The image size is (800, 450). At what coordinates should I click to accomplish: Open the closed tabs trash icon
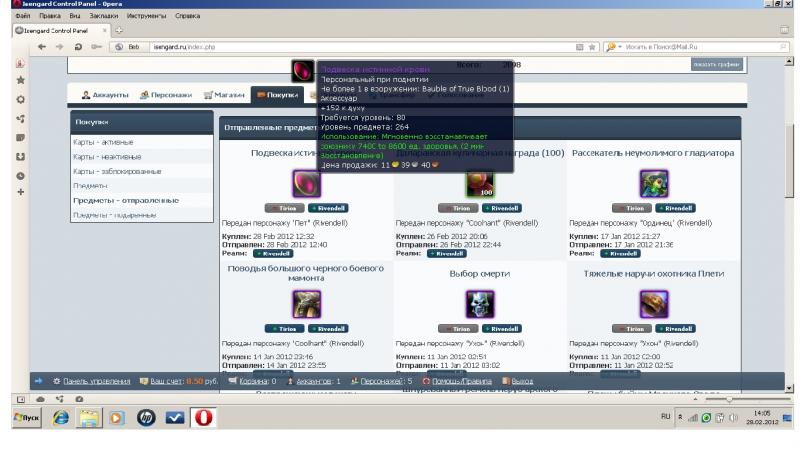784,30
